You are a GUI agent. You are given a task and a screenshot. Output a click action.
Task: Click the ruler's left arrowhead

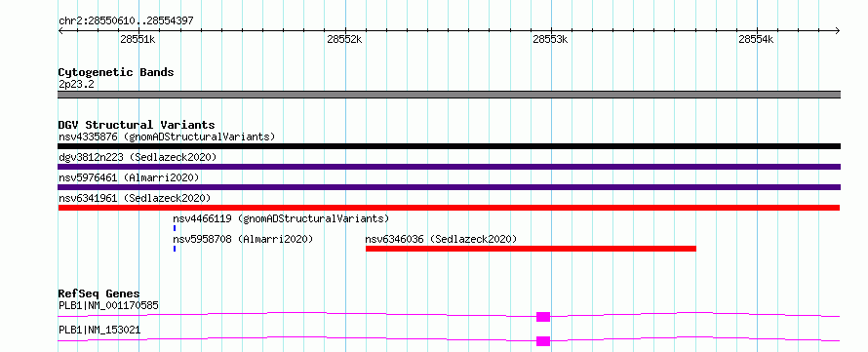coord(60,30)
